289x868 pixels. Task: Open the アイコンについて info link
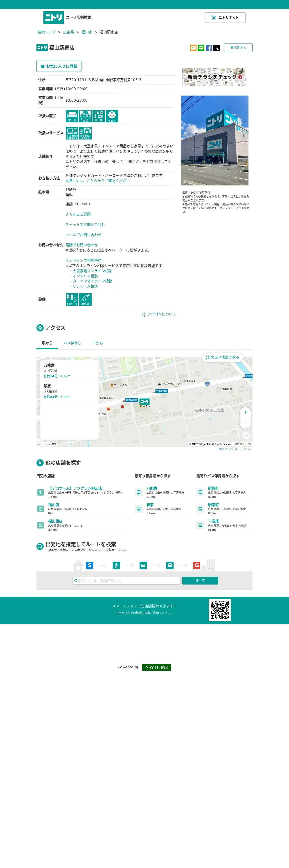tap(159, 314)
